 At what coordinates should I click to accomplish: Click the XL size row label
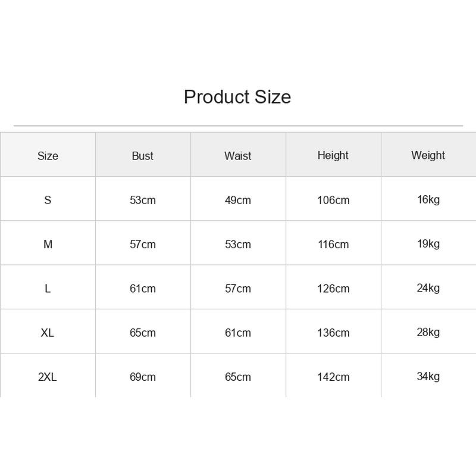pyautogui.click(x=48, y=333)
